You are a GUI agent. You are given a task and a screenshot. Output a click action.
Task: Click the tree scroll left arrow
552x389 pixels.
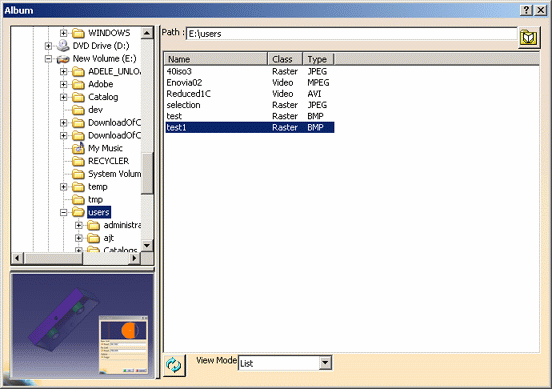point(17,258)
